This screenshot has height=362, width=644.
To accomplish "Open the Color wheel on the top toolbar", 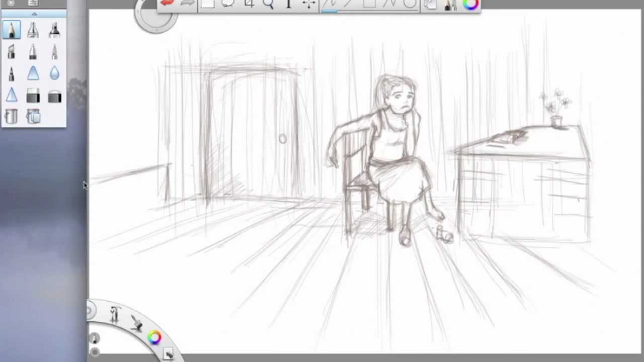I will 471,5.
